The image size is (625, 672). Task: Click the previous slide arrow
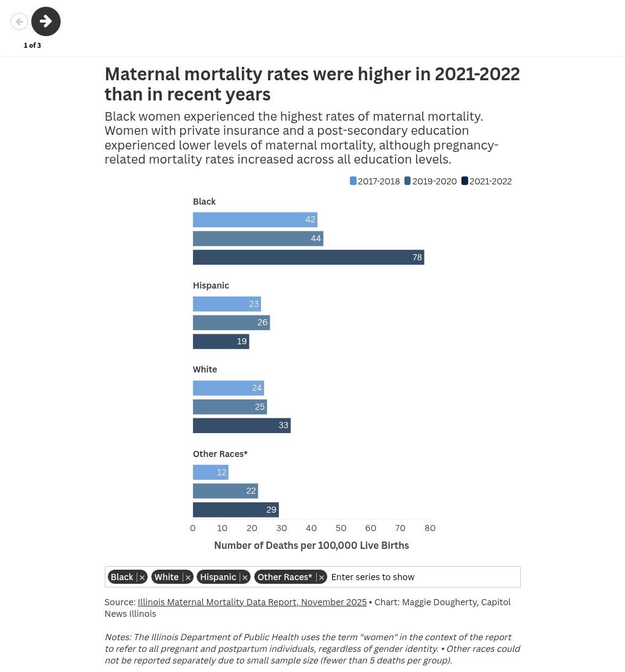click(19, 21)
